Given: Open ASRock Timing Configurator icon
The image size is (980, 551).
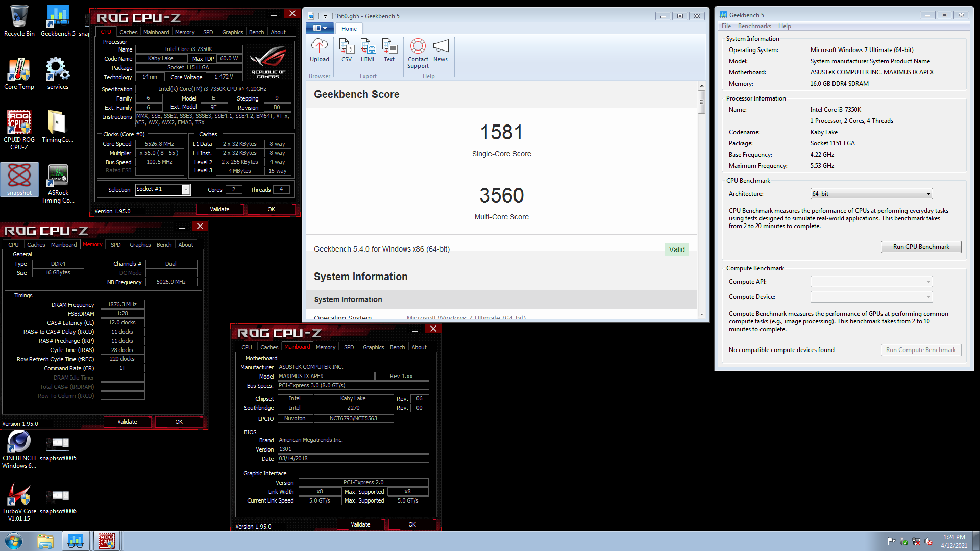Looking at the screenshot, I should (x=58, y=184).
